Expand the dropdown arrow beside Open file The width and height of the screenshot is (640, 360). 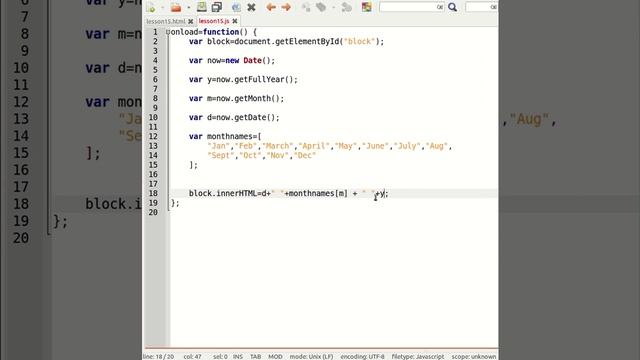[x=189, y=7]
